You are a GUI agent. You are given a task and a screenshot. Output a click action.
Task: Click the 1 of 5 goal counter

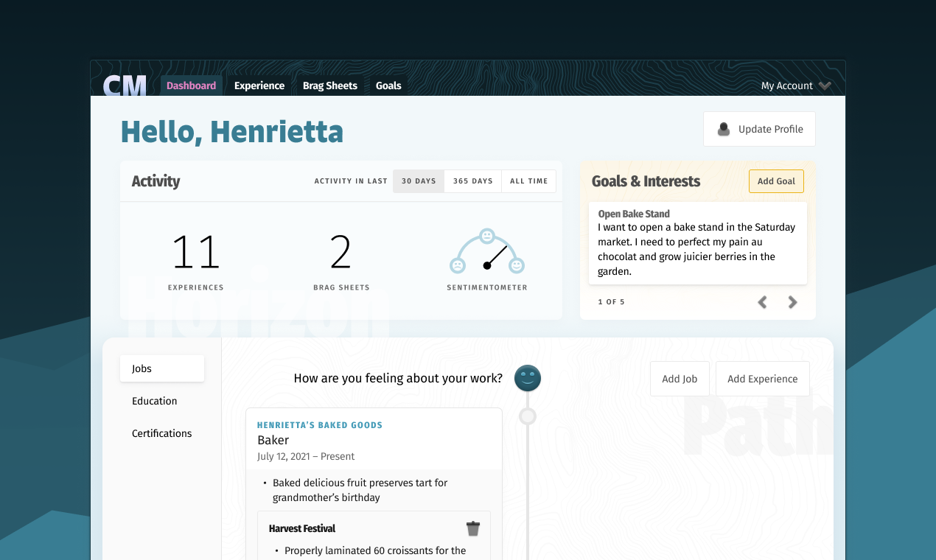[611, 302]
